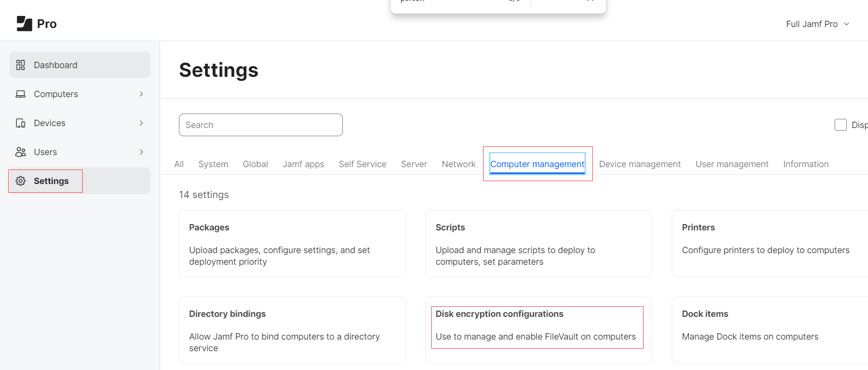Open the Computers sidebar item

(80, 94)
